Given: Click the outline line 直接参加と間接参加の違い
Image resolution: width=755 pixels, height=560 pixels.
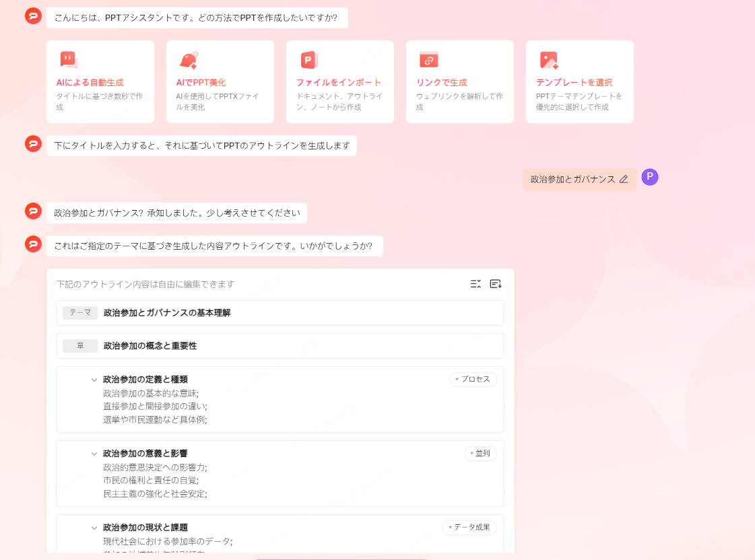Looking at the screenshot, I should coord(154,406).
